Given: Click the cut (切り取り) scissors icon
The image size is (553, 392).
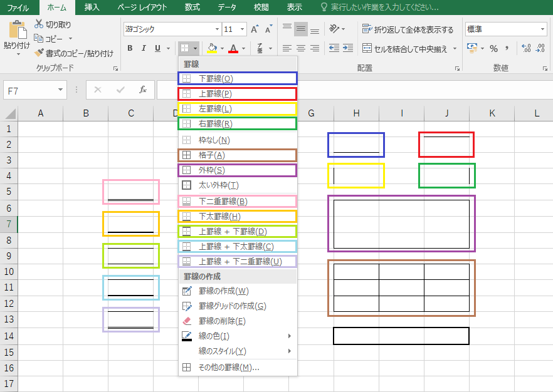Looking at the screenshot, I should pos(39,24).
